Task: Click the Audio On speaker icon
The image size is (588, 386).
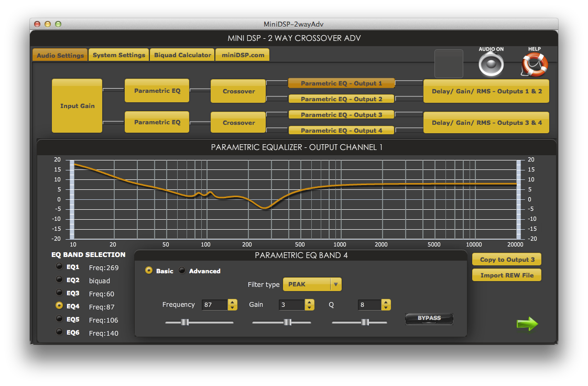Action: point(491,64)
